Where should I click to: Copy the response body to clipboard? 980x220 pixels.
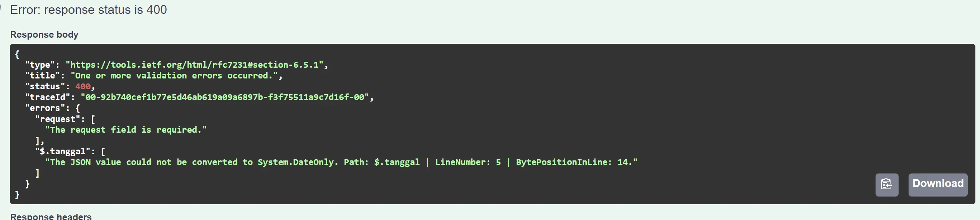coord(887,185)
